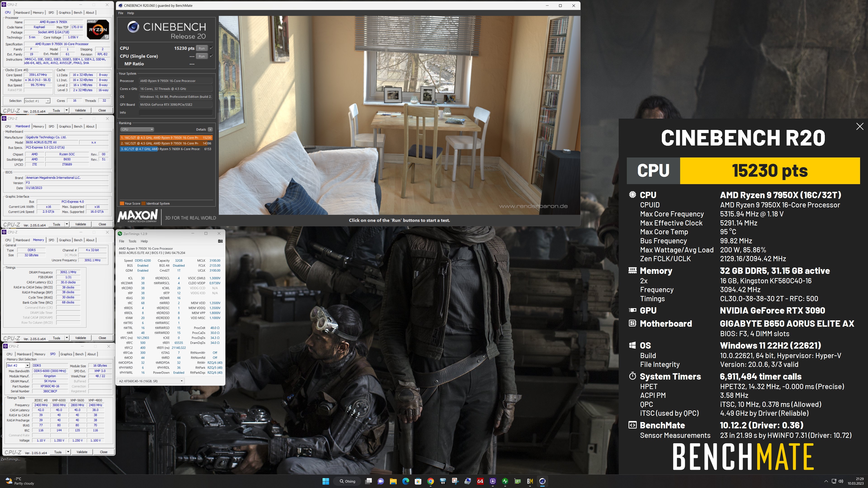Open Mainboard tab in top CPU-Z window

(23, 12)
